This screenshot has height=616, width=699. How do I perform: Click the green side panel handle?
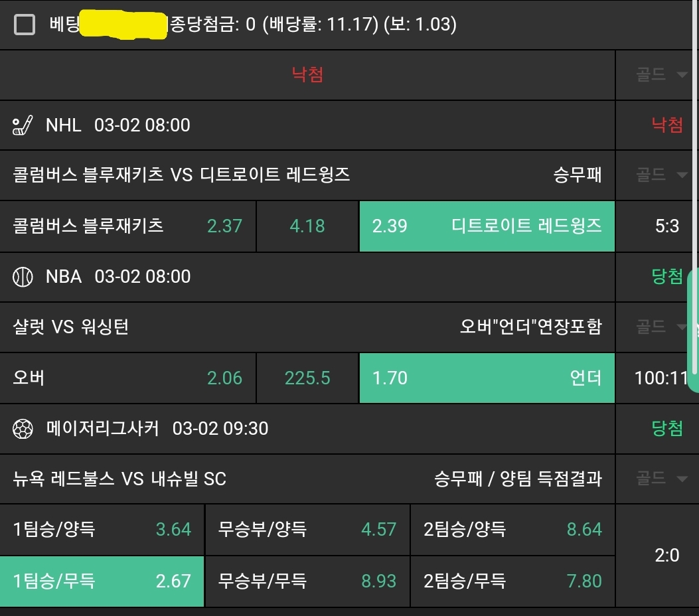coord(693,331)
